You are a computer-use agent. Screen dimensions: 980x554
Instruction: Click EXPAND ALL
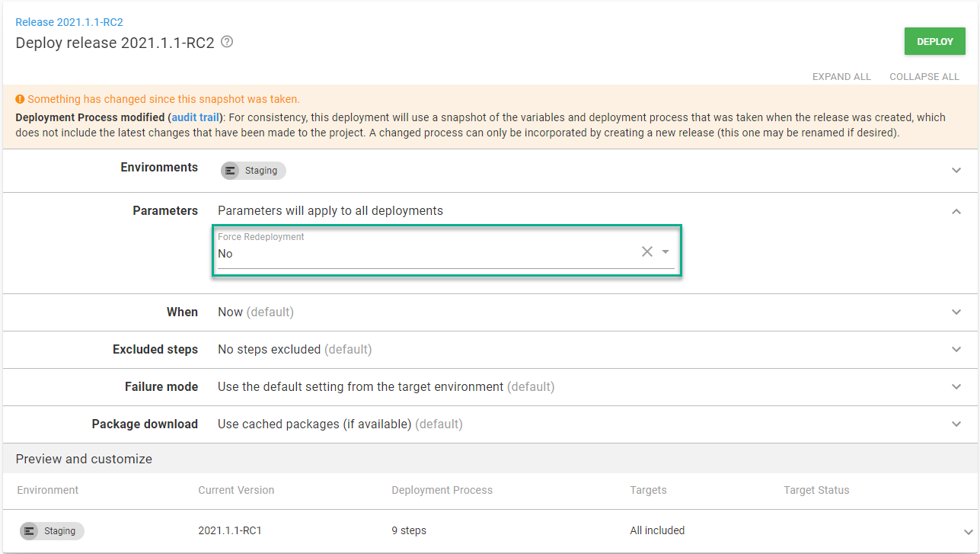(x=841, y=76)
